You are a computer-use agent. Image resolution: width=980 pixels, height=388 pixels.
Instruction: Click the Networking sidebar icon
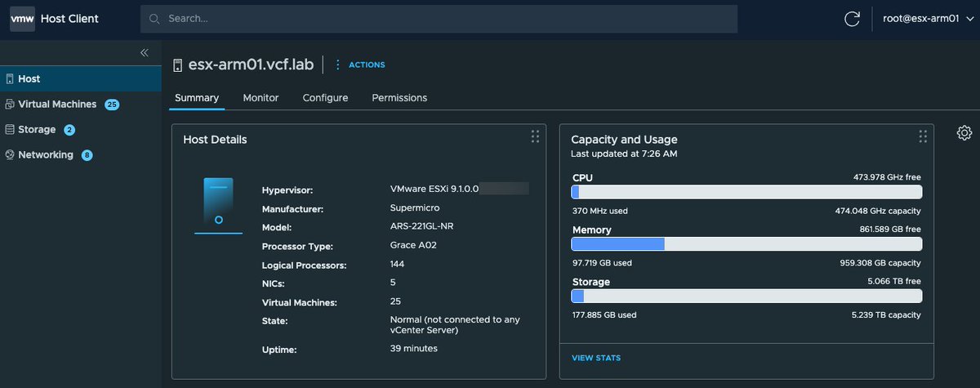click(x=10, y=155)
